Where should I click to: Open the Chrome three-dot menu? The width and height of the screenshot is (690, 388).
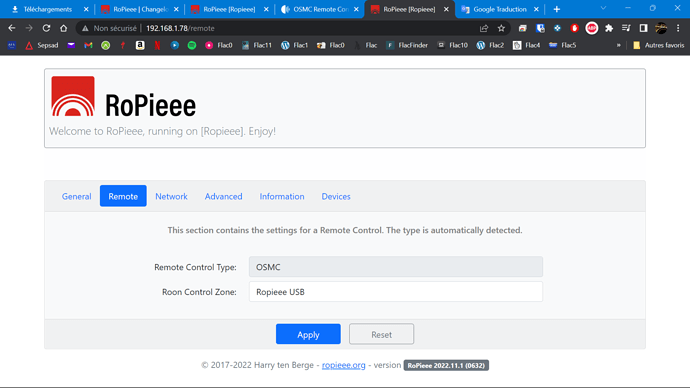tap(678, 28)
